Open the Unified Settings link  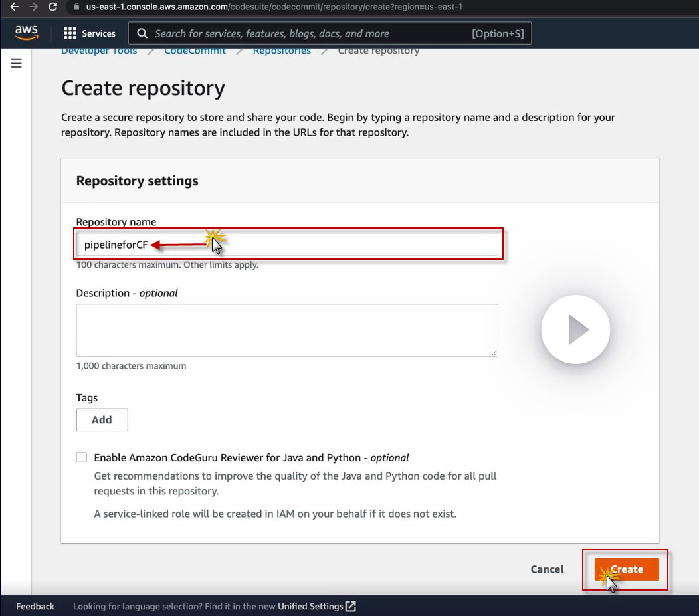310,606
